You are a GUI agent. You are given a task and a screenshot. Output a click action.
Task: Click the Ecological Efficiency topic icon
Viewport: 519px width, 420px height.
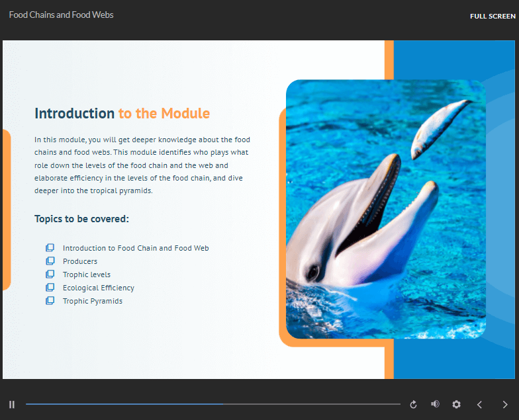point(50,288)
